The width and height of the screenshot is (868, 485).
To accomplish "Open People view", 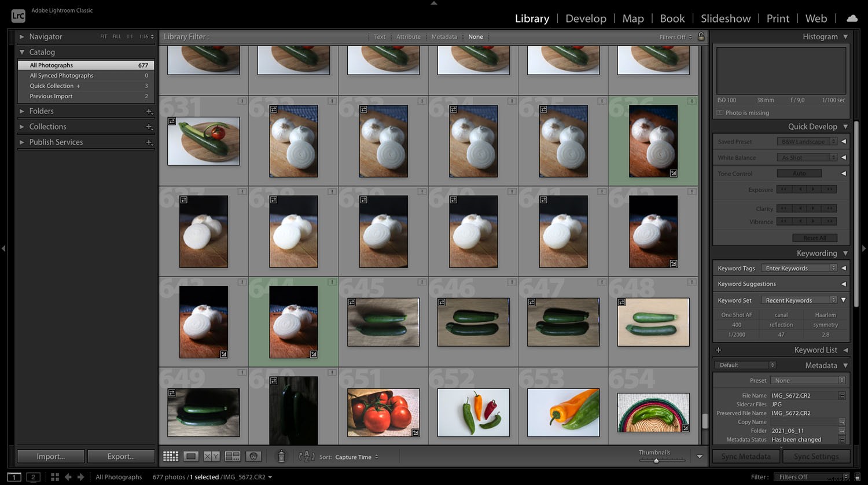I will [253, 456].
